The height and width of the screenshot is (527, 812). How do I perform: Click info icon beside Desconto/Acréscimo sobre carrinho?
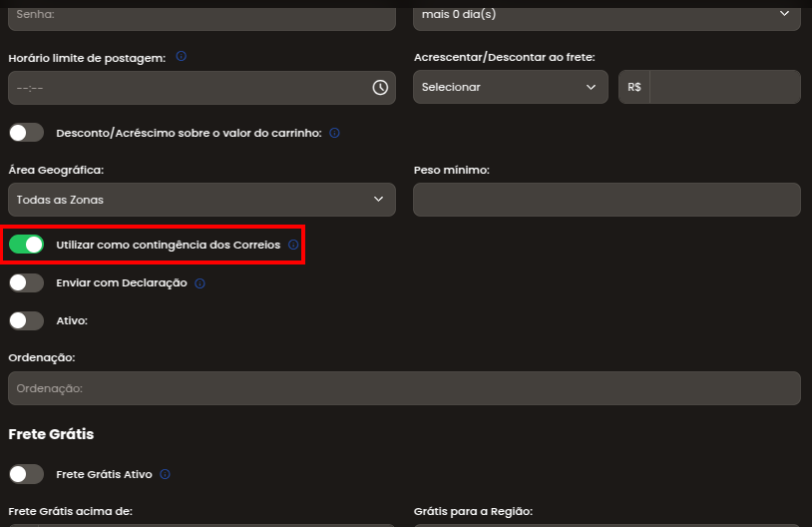(334, 133)
